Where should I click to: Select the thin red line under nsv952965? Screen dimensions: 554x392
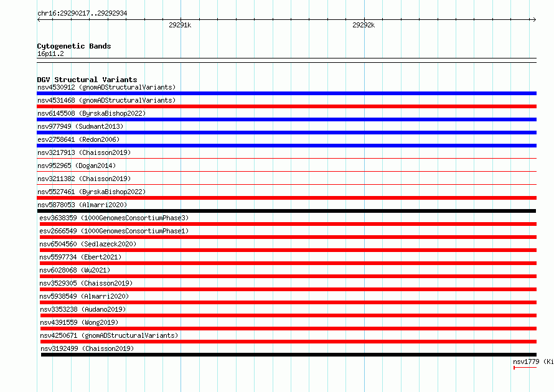(286, 172)
